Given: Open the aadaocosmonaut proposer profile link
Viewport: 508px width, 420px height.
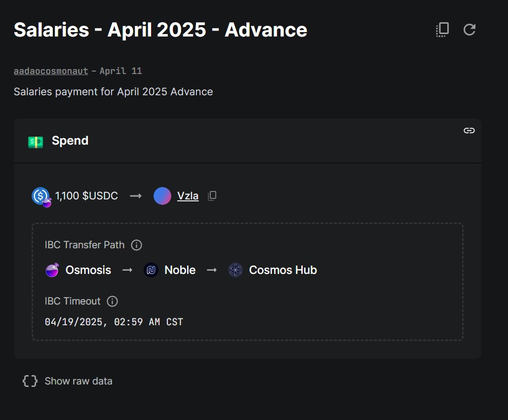Looking at the screenshot, I should tap(51, 71).
